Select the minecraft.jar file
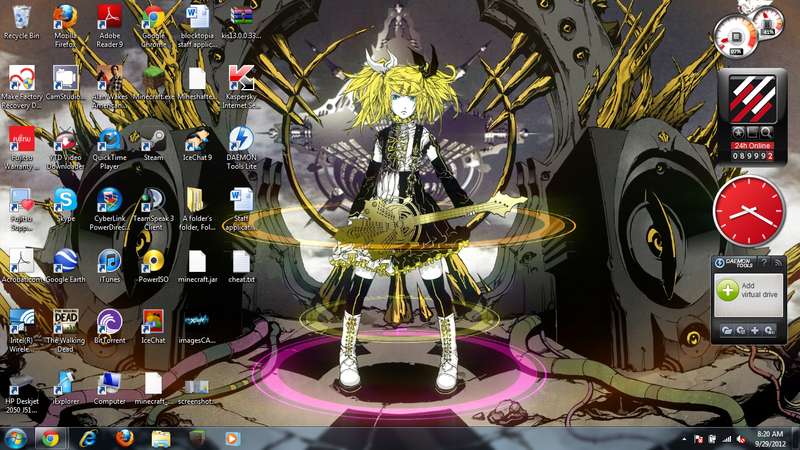This screenshot has width=800, height=450. pyautogui.click(x=197, y=265)
